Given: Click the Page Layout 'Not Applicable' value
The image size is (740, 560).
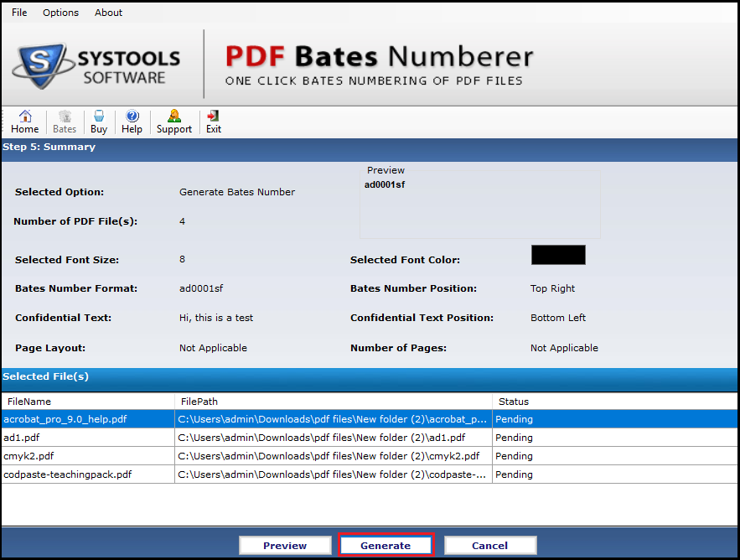Looking at the screenshot, I should pos(213,348).
